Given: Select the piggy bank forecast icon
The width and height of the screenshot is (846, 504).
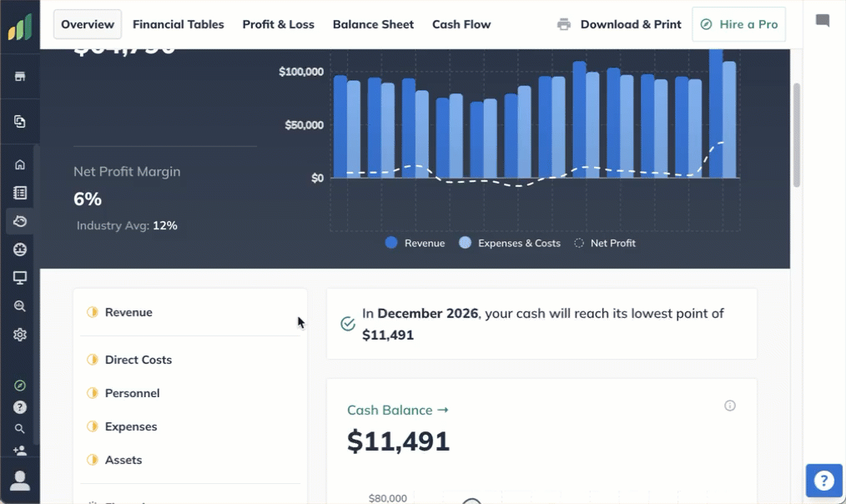Looking at the screenshot, I should pyautogui.click(x=20, y=221).
